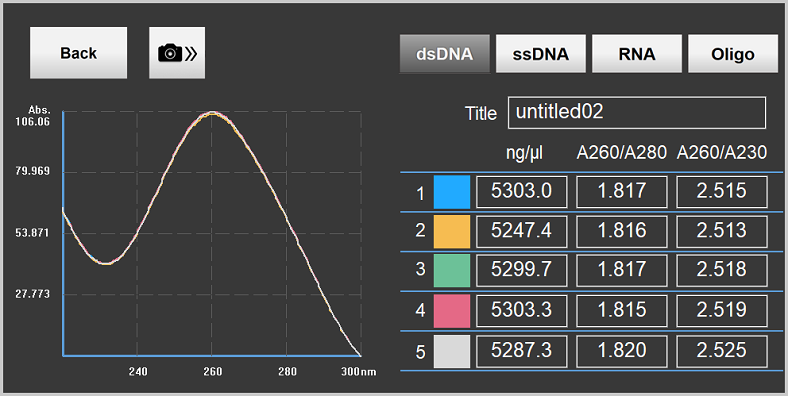Click concentration value 5247.4
The image size is (788, 396).
[522, 232]
